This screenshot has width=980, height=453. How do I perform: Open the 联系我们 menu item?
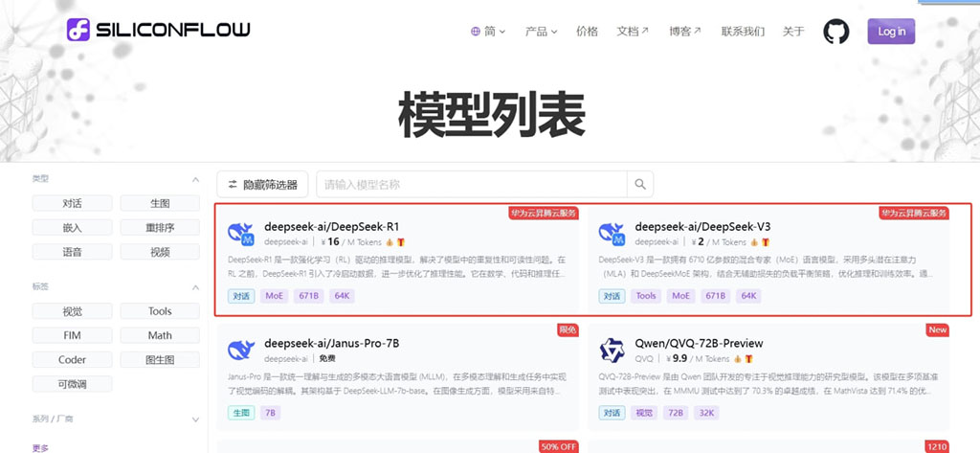[x=743, y=32]
